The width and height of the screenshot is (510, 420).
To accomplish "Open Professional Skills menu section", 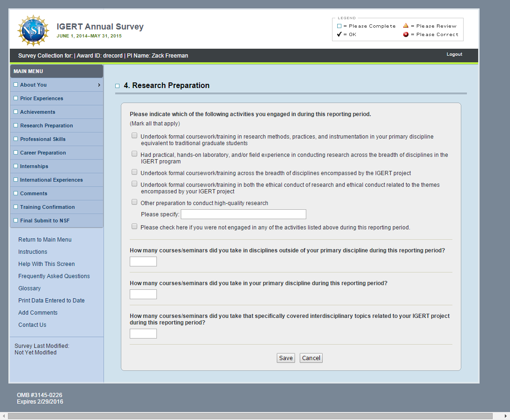I will click(x=43, y=139).
